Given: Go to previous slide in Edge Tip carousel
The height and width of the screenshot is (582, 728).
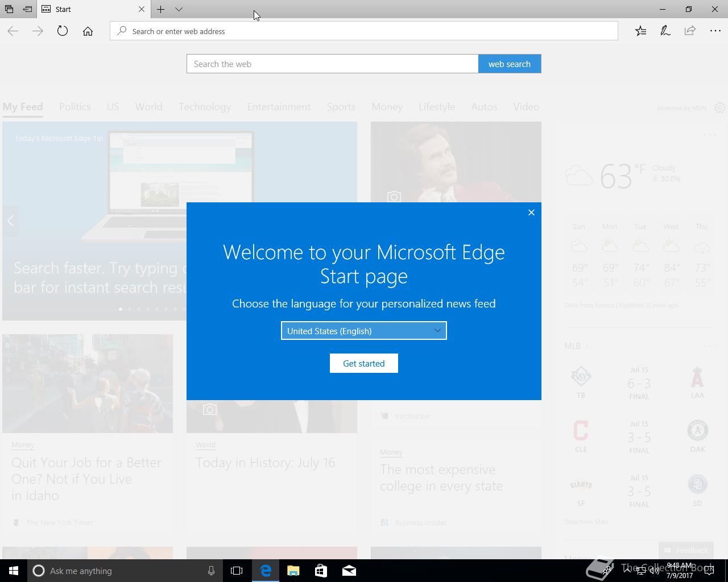Looking at the screenshot, I should click(11, 221).
